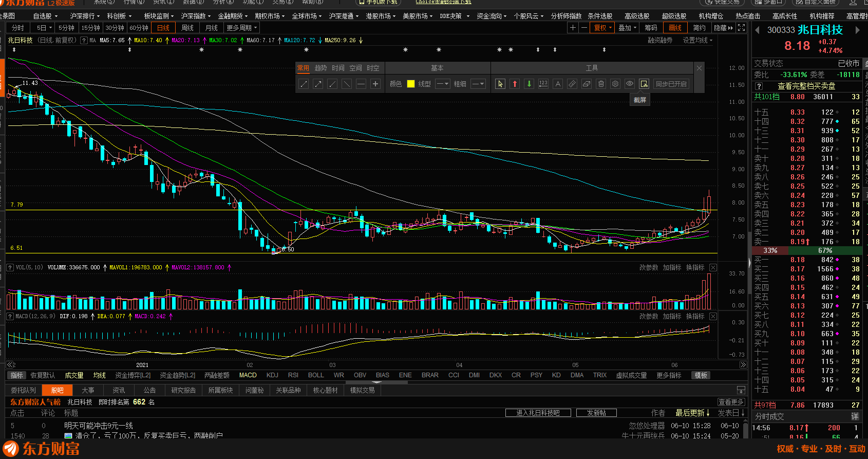Close the drawing toolbar panel
868x459 pixels.
[699, 68]
